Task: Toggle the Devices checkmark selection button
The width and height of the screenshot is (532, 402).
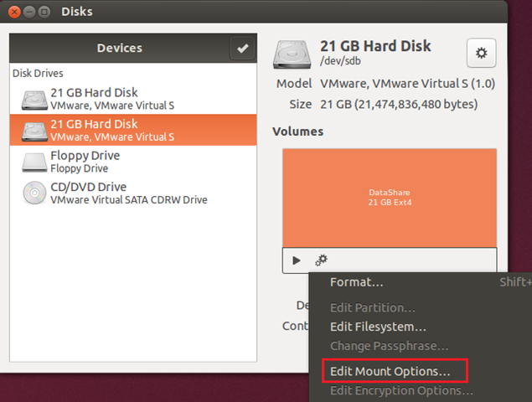Action: pos(242,49)
